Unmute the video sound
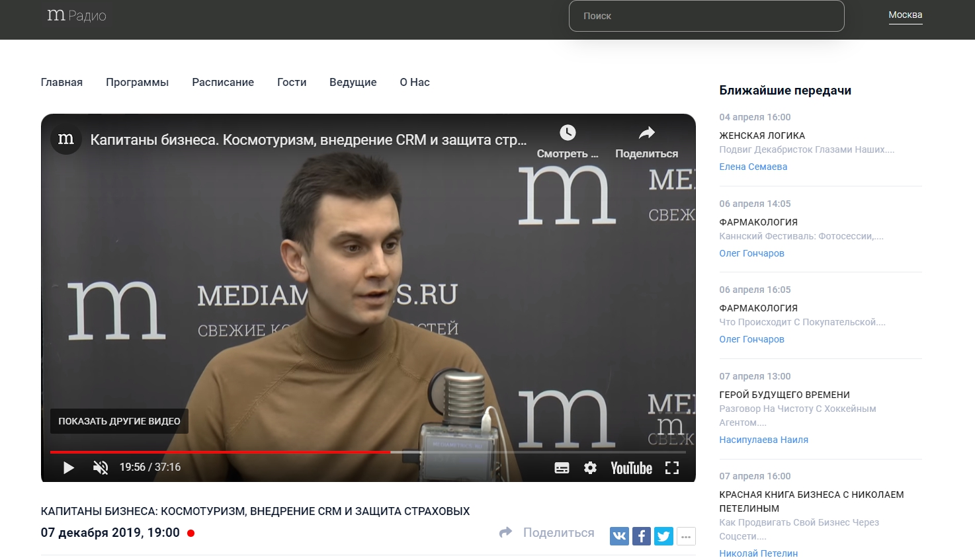This screenshot has width=975, height=560. pyautogui.click(x=101, y=468)
